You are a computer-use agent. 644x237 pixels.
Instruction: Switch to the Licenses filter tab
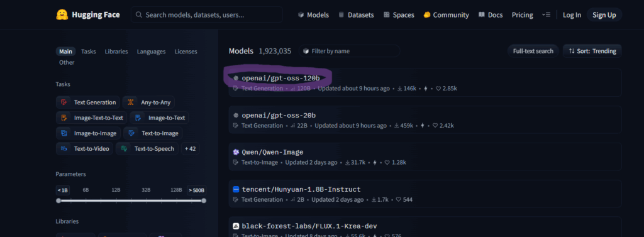coord(186,52)
